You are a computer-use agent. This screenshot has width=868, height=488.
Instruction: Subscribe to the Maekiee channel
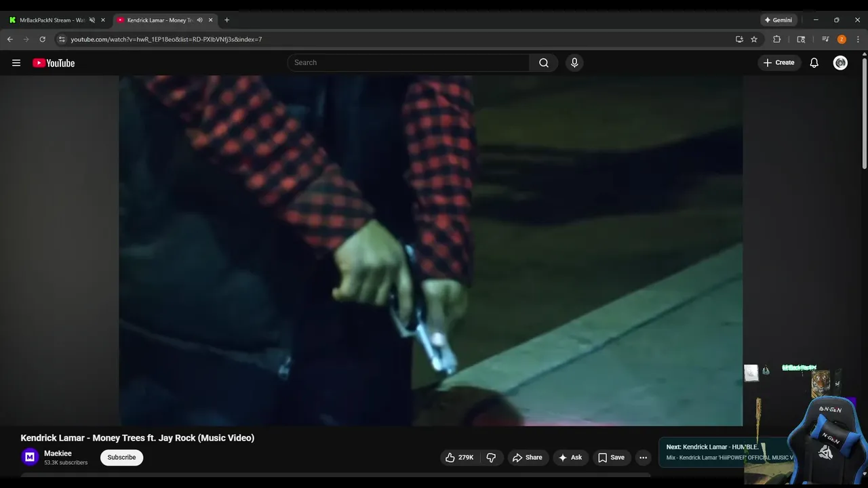(x=121, y=457)
